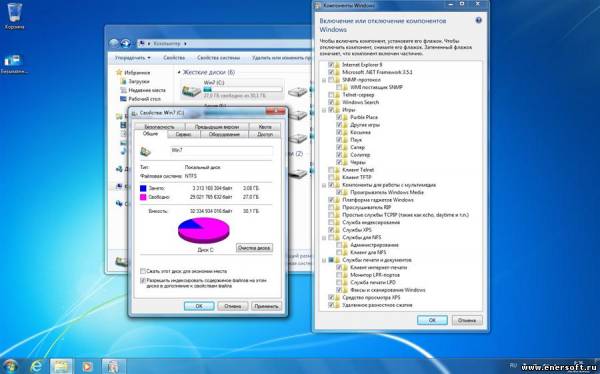Image resolution: width=600 pixels, height=374 pixels.
Task: Select the Win7 (C:) drive icon in Explorer
Action: pos(191,91)
